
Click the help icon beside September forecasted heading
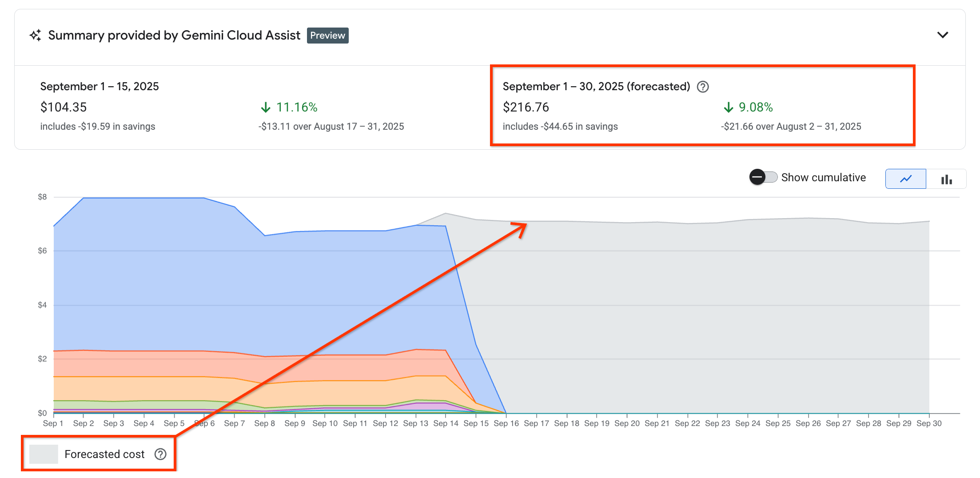click(x=703, y=87)
